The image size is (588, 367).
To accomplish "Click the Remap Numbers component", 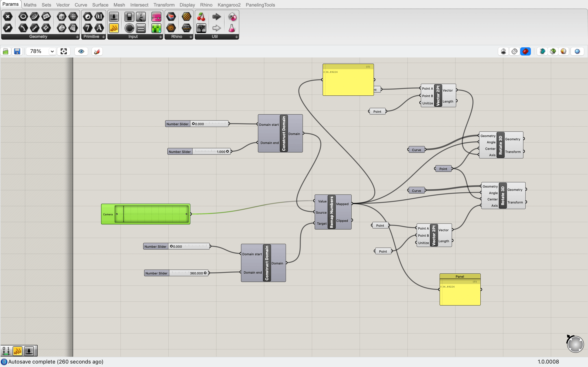I will coord(332,212).
